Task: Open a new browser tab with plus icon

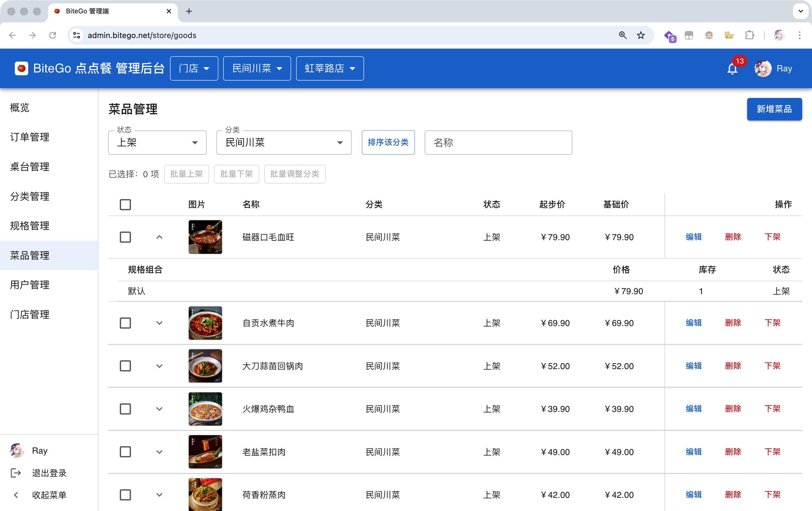Action: pos(189,11)
